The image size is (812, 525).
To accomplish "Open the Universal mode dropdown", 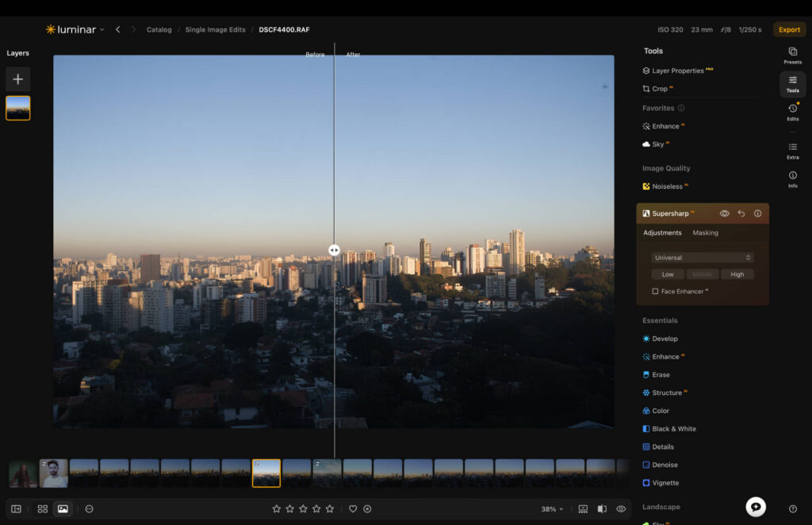I will tap(703, 258).
